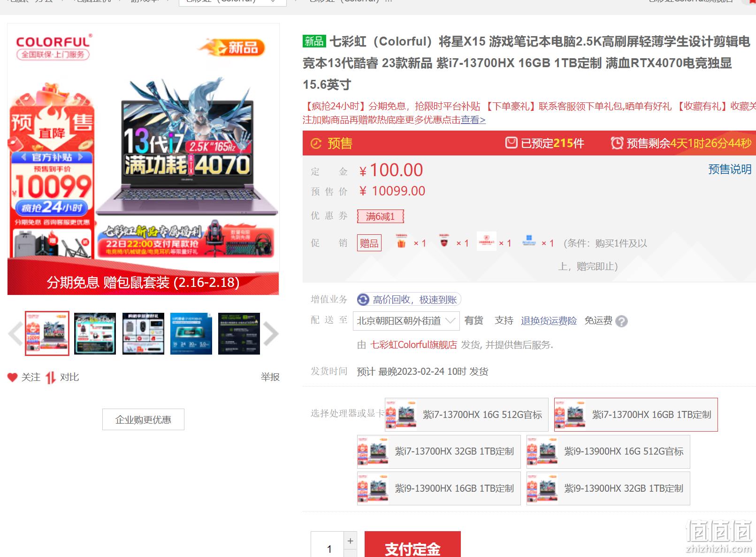Click 高价回收，极速到账 service link

(415, 300)
